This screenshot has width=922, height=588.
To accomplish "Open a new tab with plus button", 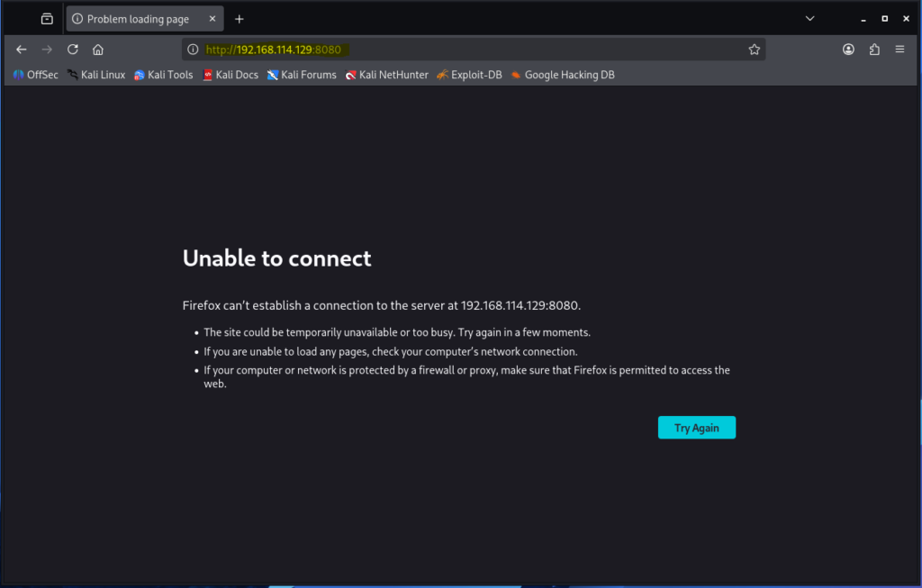I will click(x=240, y=19).
